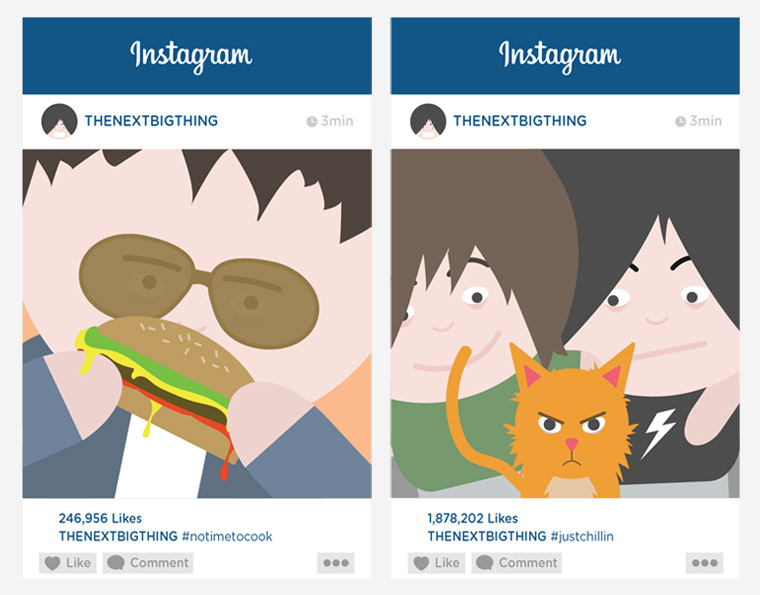760x595 pixels.
Task: View the 1,878,202 Likes list
Action: tap(473, 518)
